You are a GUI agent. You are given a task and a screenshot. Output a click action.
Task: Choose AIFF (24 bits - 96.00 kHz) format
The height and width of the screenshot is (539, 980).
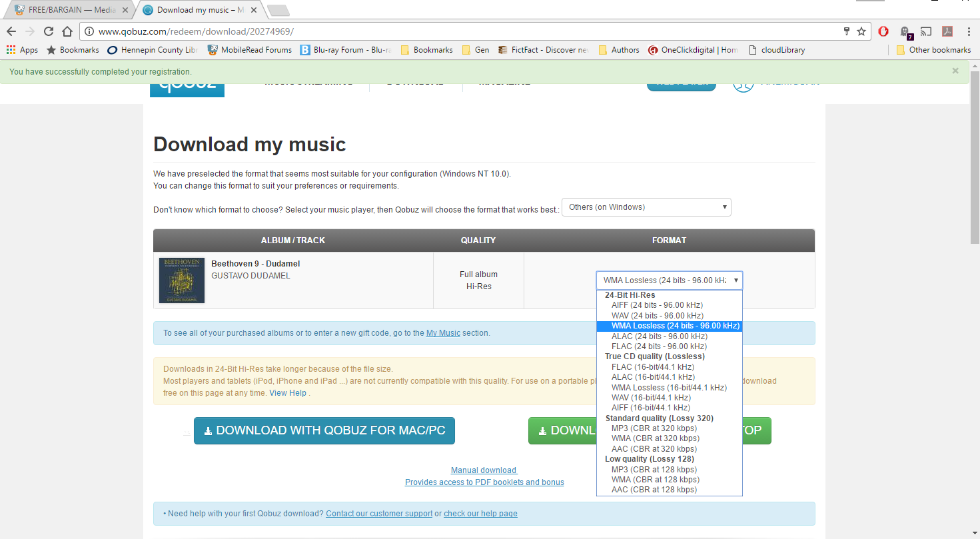669,305
